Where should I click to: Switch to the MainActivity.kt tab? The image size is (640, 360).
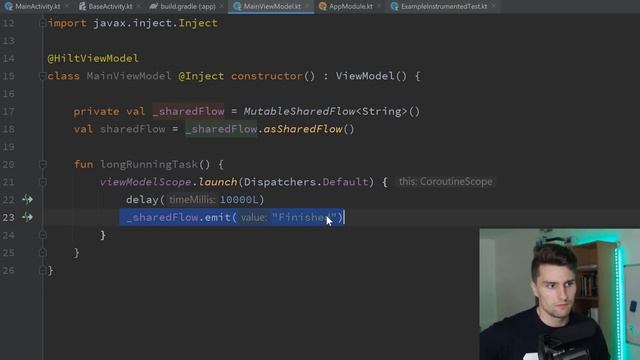[x=38, y=7]
